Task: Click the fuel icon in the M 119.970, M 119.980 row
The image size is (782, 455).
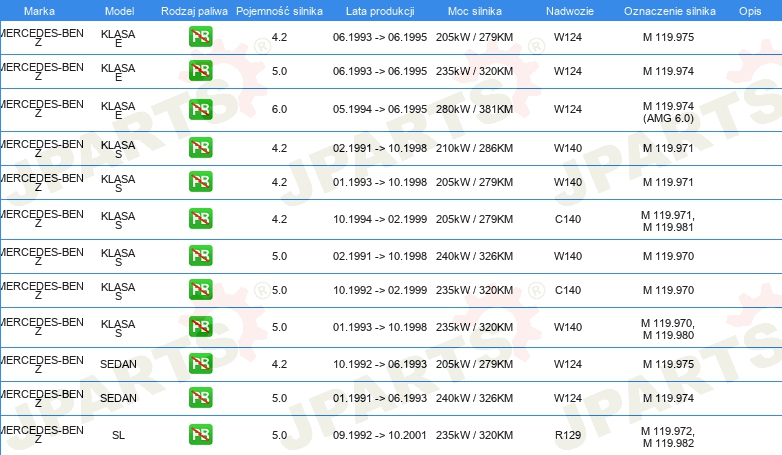Action: [x=200, y=326]
